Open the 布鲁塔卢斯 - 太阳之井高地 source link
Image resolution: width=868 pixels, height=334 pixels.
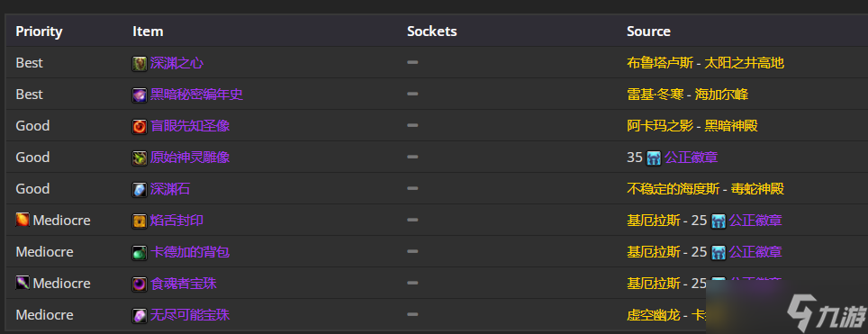705,63
